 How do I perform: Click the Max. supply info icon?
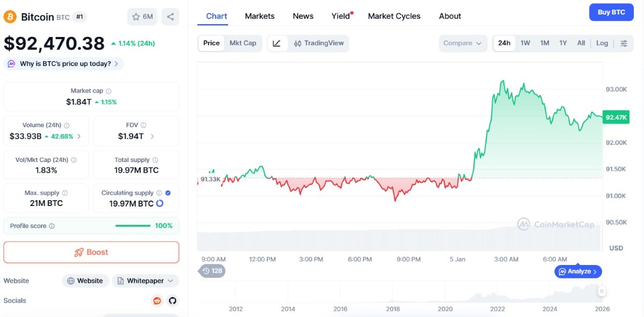(x=65, y=193)
